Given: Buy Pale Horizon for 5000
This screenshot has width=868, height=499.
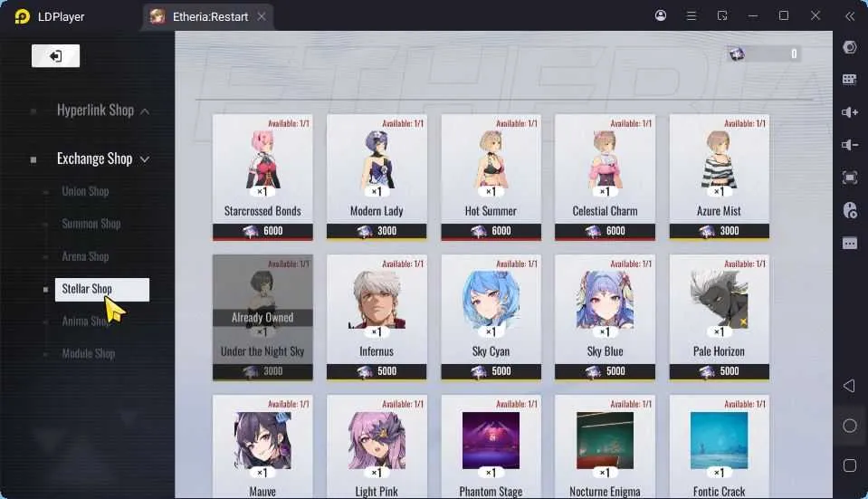Looking at the screenshot, I should [719, 371].
